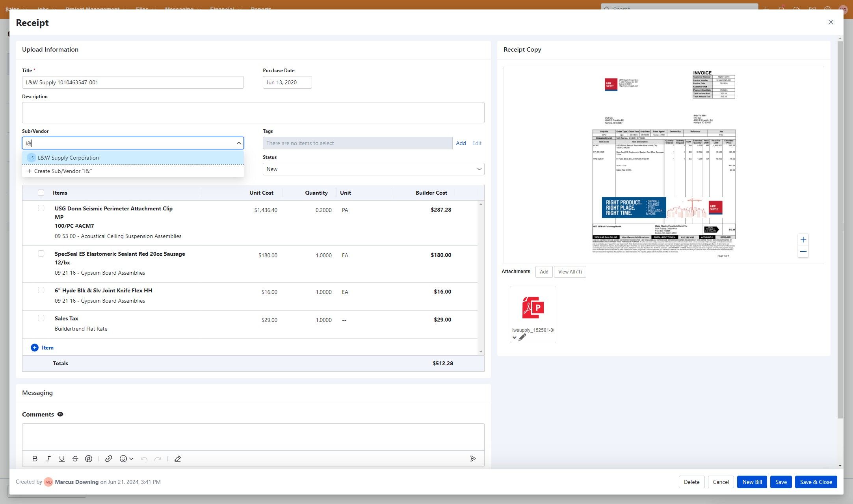This screenshot has height=504, width=853.
Task: Send the comment with arrow icon
Action: pyautogui.click(x=473, y=459)
